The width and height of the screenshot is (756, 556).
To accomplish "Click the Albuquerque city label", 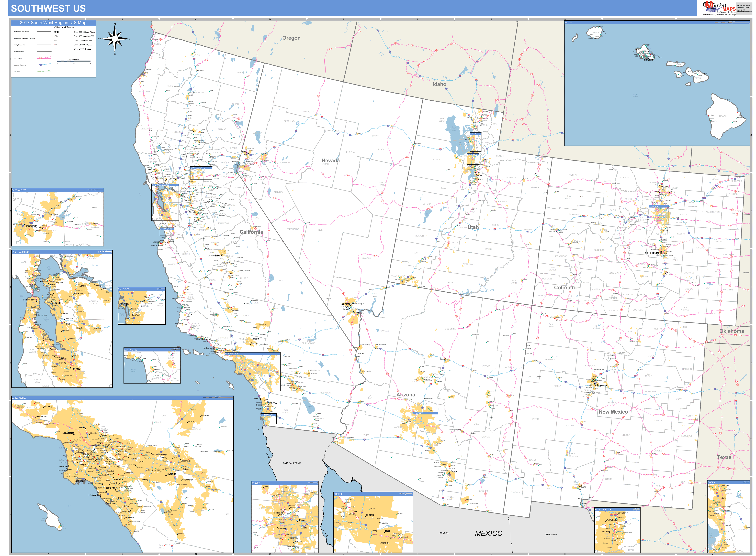I will coord(601,385).
